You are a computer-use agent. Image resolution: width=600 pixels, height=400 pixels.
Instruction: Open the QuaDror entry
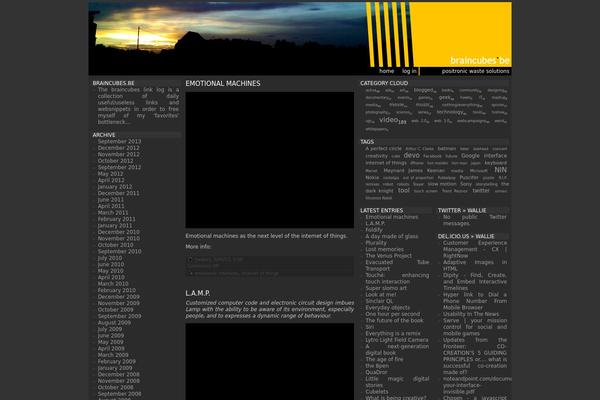pos(376,372)
